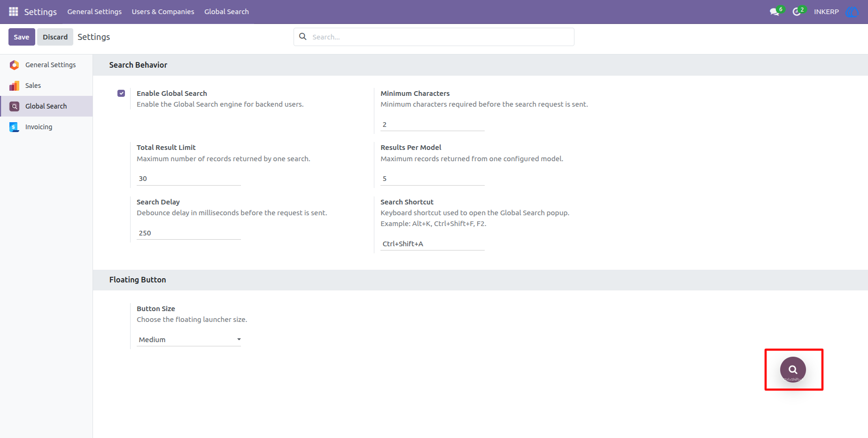Open the conversations messages icon

[x=775, y=12]
